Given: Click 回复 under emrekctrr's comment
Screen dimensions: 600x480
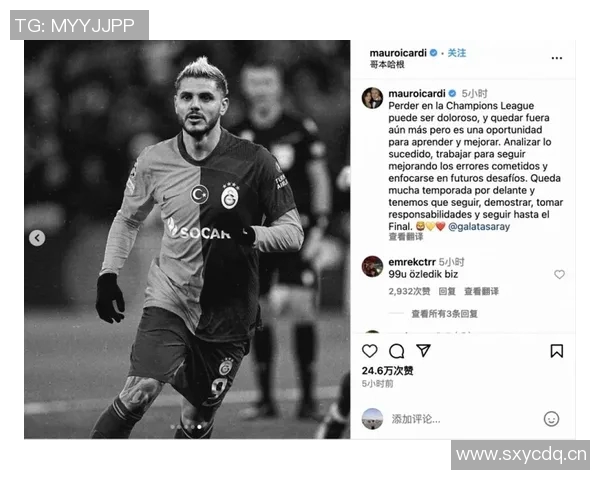Looking at the screenshot, I should click(x=447, y=292).
